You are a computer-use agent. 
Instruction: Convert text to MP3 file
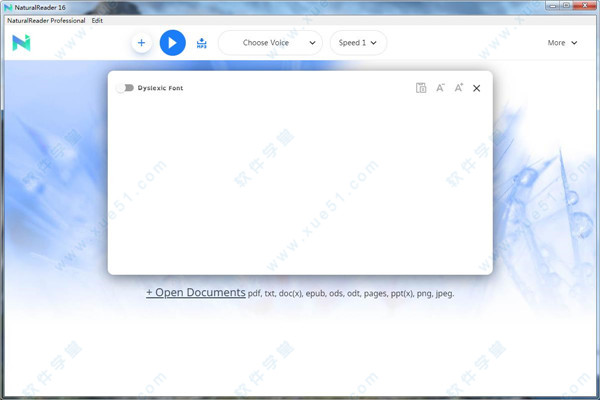click(x=202, y=43)
